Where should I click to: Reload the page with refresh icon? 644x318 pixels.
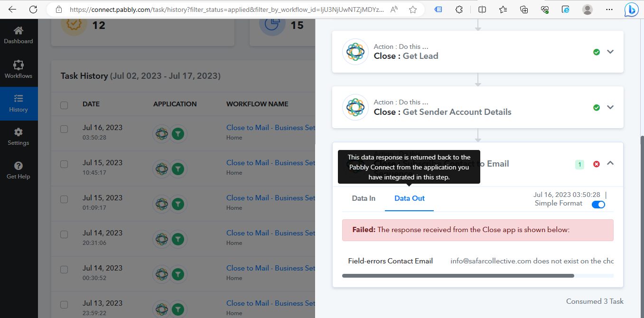point(33,9)
